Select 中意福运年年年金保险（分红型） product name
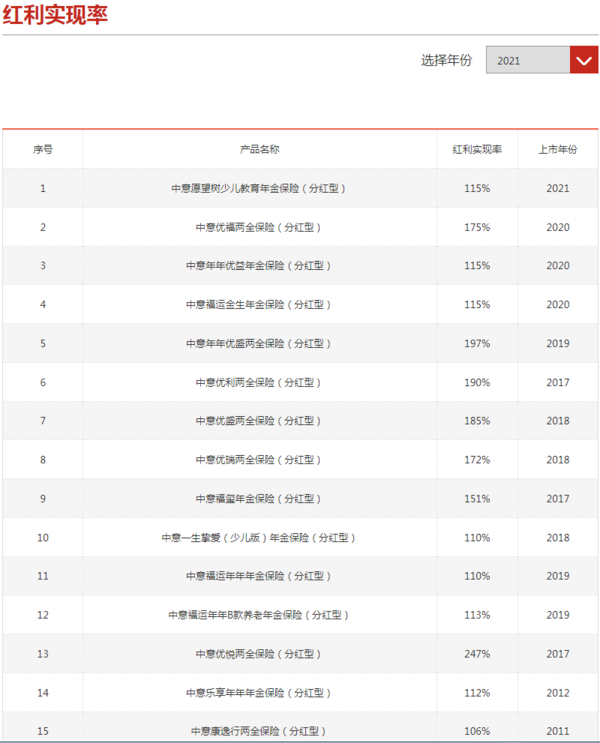Image resolution: width=600 pixels, height=743 pixels. pyautogui.click(x=259, y=576)
